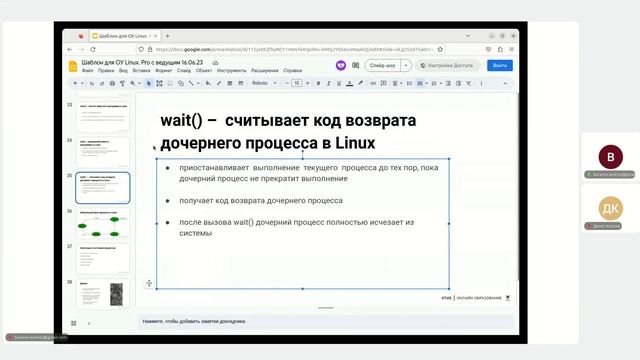Open the Слайд menu
Image resolution: width=640 pixels, height=360 pixels.
pyautogui.click(x=184, y=71)
